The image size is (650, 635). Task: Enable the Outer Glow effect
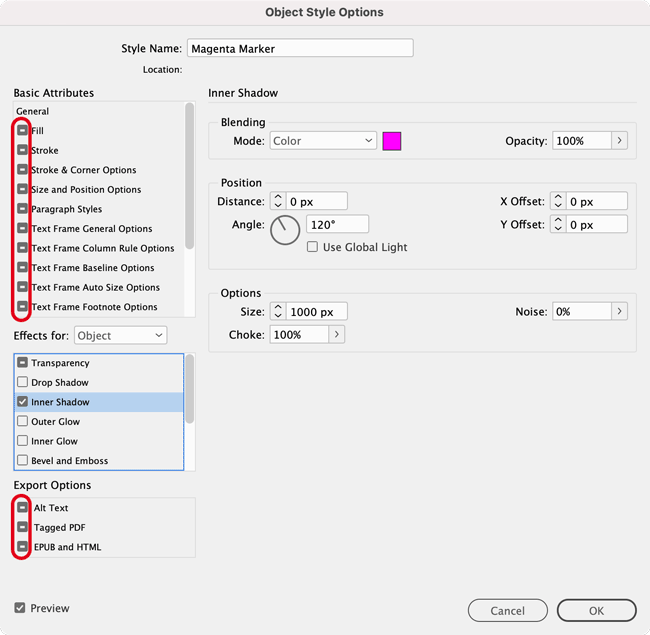(x=22, y=421)
